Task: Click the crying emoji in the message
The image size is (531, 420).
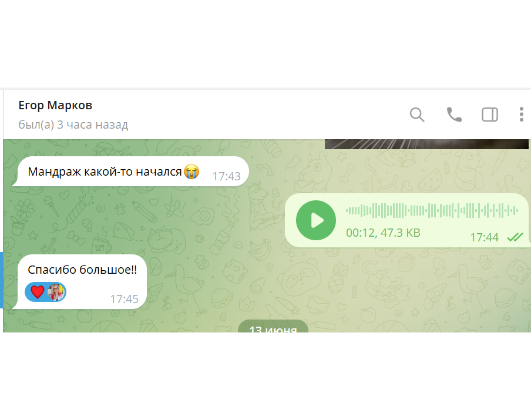Action: pyautogui.click(x=191, y=172)
